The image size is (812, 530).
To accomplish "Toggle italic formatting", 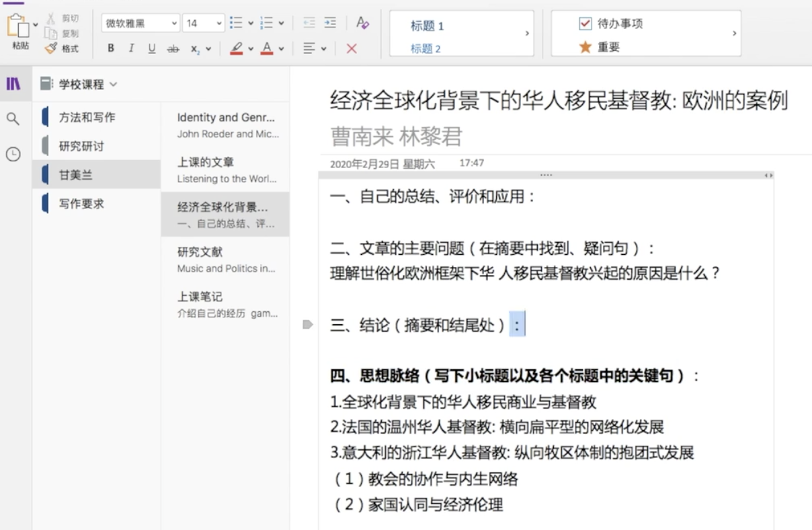I will 131,48.
